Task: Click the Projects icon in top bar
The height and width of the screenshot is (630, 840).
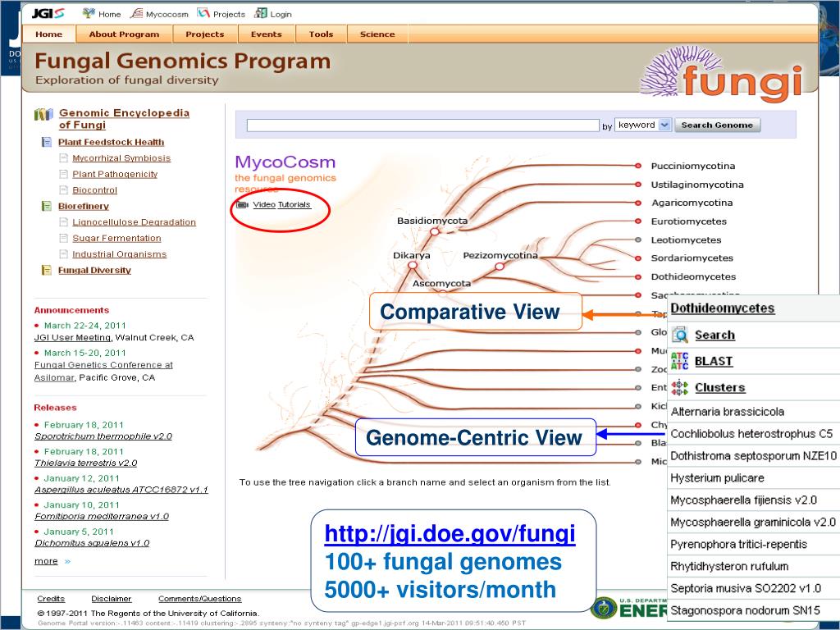Action: tap(203, 13)
